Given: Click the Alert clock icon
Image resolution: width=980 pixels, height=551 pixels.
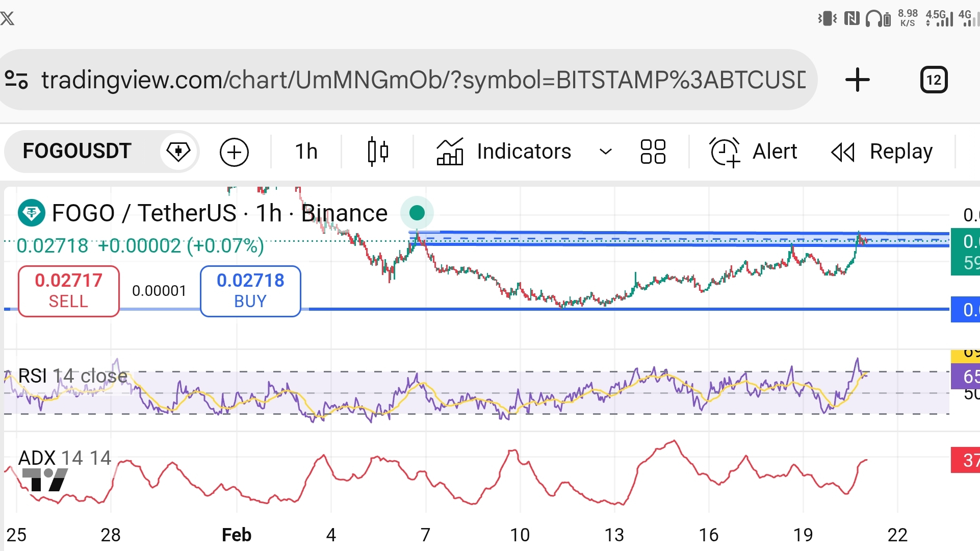Looking at the screenshot, I should click(725, 152).
